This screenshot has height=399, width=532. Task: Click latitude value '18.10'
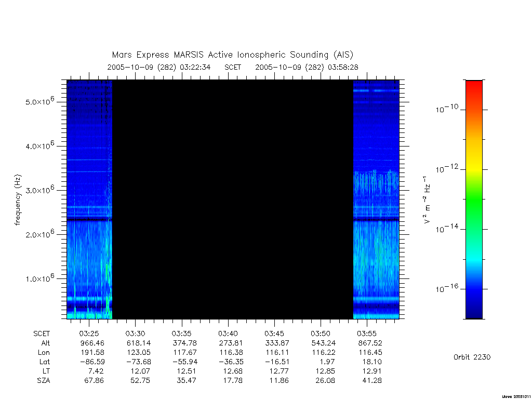point(372,362)
